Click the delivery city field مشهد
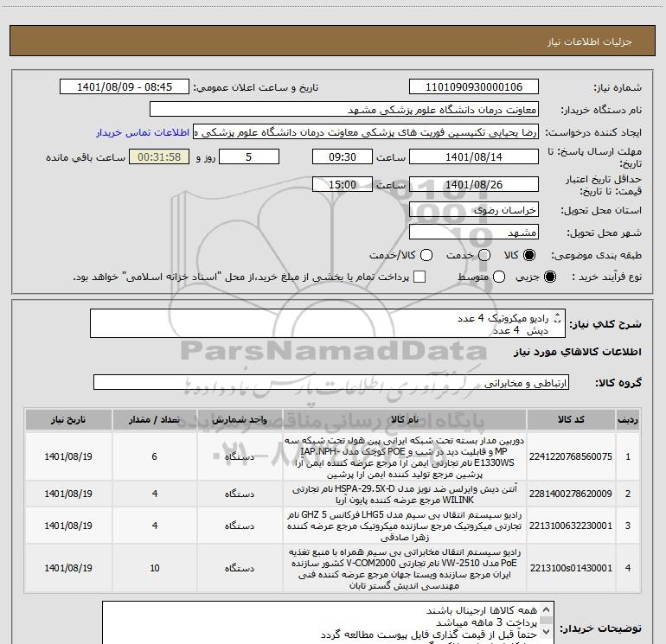 pos(474,232)
